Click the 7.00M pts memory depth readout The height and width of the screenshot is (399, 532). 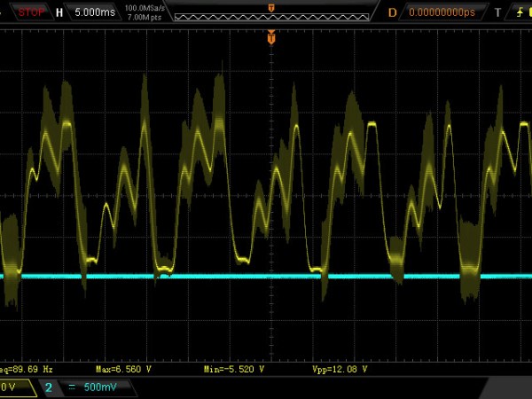click(x=145, y=17)
